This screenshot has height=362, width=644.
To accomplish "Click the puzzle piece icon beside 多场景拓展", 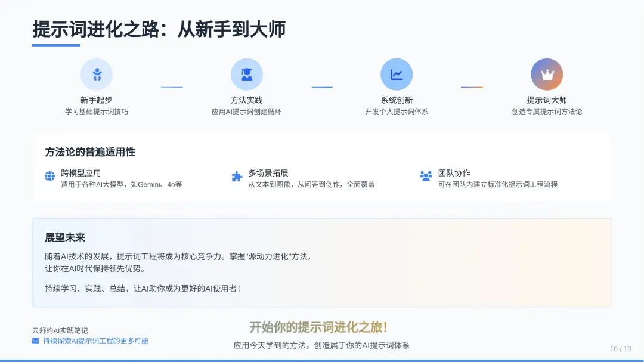I will click(237, 177).
